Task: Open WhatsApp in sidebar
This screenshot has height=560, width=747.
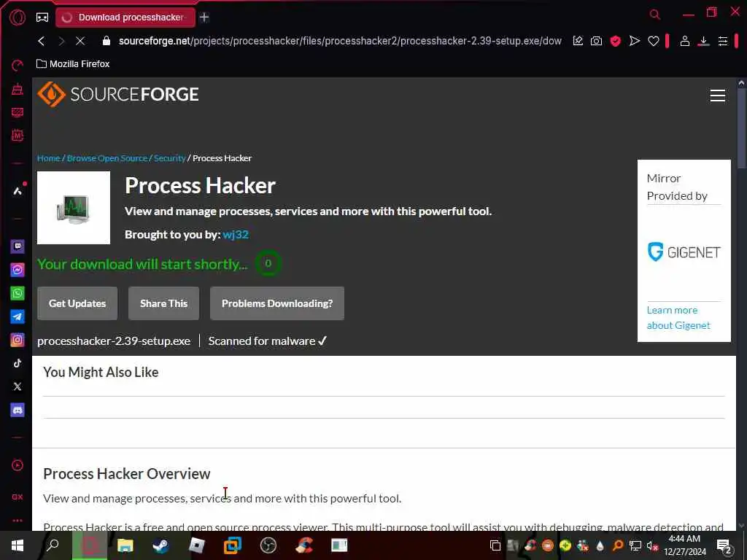Action: point(18,293)
